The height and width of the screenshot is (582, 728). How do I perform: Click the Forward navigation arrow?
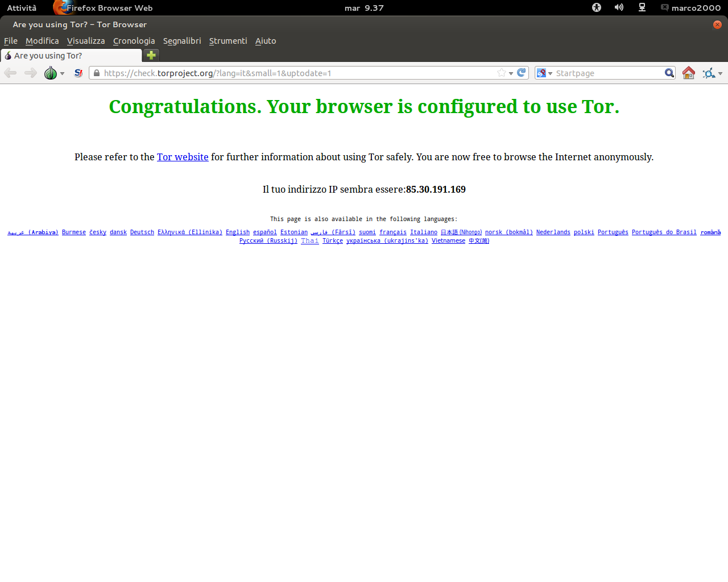click(x=31, y=73)
